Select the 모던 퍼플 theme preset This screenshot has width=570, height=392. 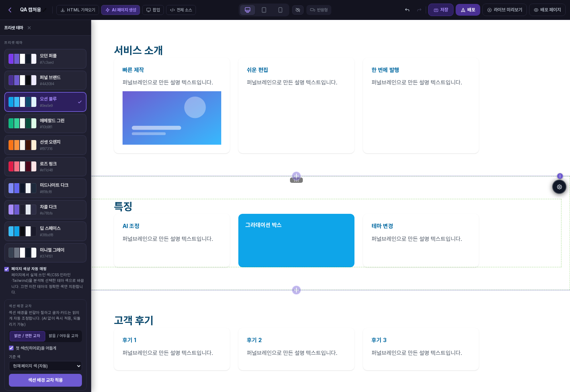(45, 59)
